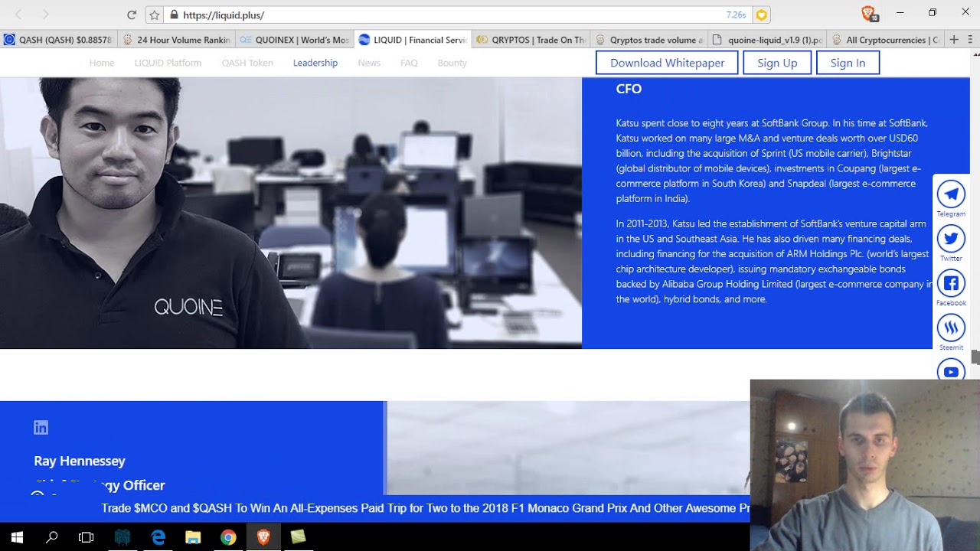Open QASH Token nav section
Image resolution: width=980 pixels, height=551 pixels.
point(247,63)
